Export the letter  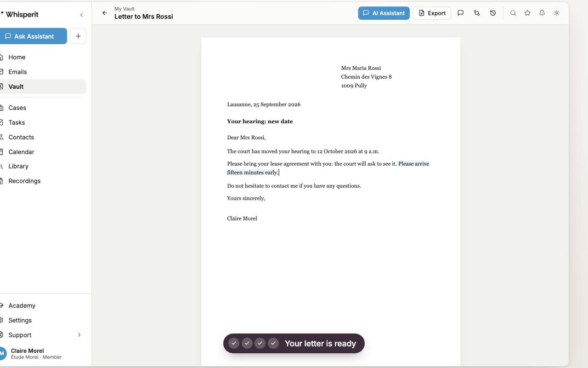click(x=432, y=13)
